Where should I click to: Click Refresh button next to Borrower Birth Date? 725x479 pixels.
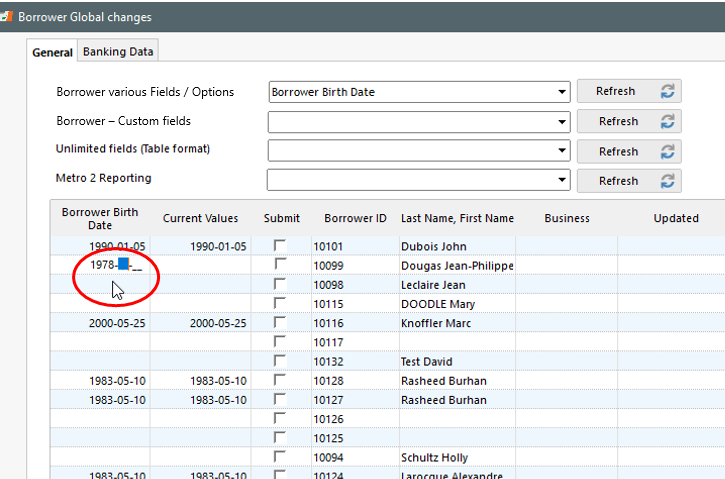click(x=629, y=91)
